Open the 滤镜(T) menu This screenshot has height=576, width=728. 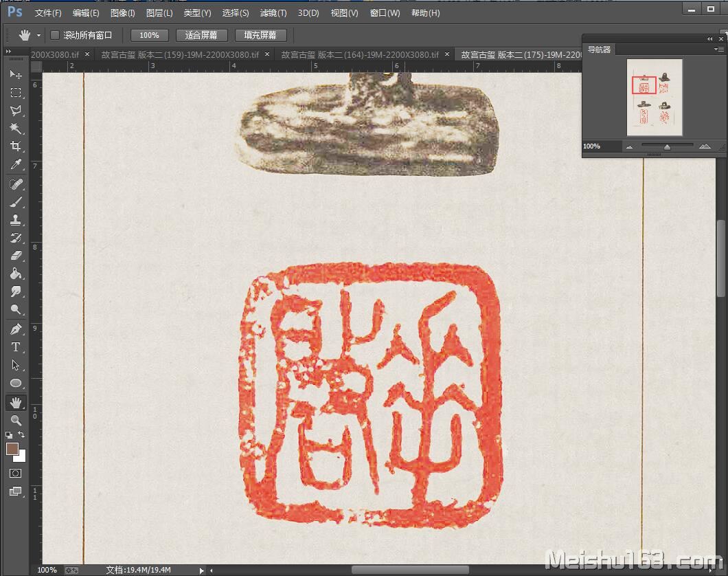[x=273, y=13]
